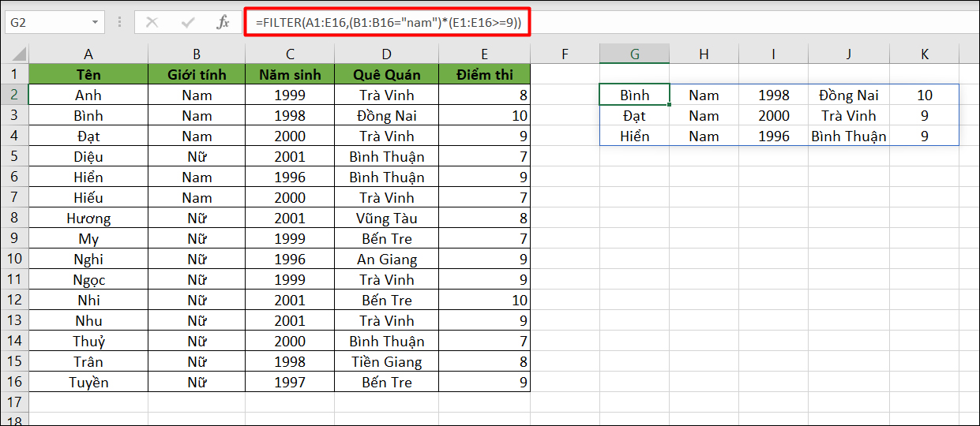
Task: Select row 1 header
Action: click(x=14, y=75)
